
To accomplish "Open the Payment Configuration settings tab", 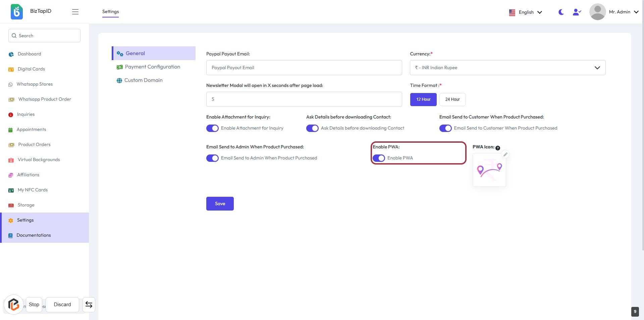I will 152,67.
